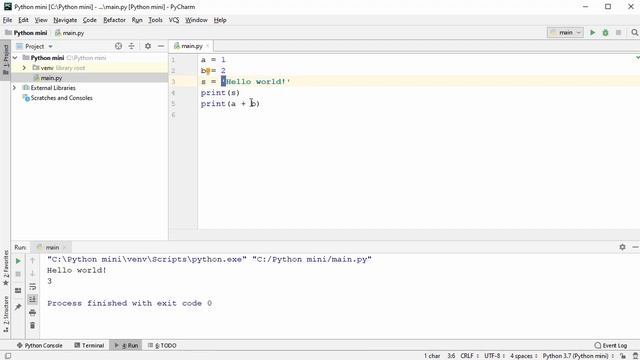Image resolution: width=640 pixels, height=360 pixels.
Task: Change UTF-8 file encoding in status bar
Action: click(494, 356)
